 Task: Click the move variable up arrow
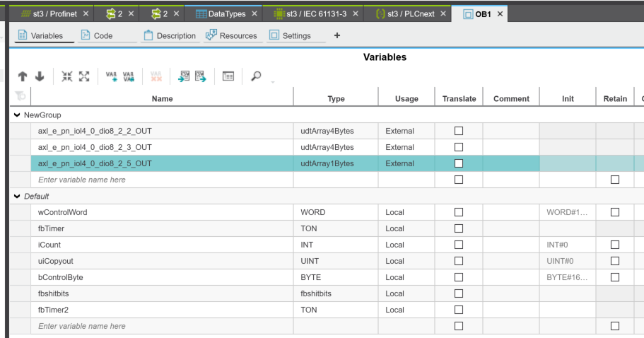click(x=23, y=76)
